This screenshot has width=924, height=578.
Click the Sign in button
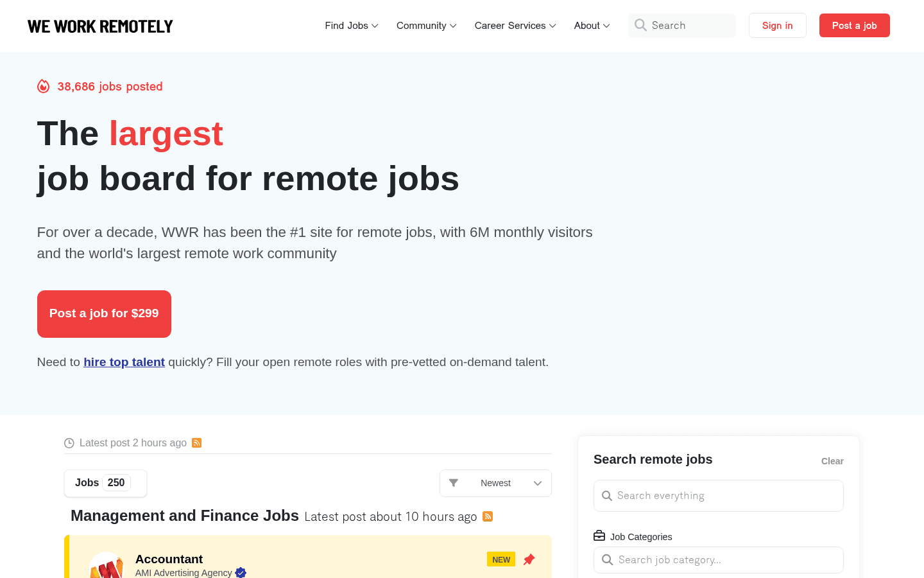[777, 25]
